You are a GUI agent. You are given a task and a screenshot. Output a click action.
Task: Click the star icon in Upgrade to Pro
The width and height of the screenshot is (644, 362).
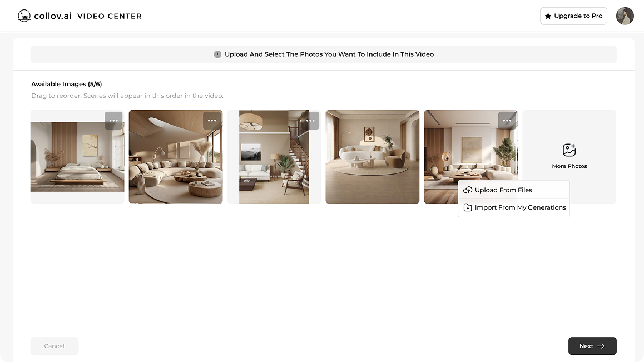pyautogui.click(x=548, y=16)
